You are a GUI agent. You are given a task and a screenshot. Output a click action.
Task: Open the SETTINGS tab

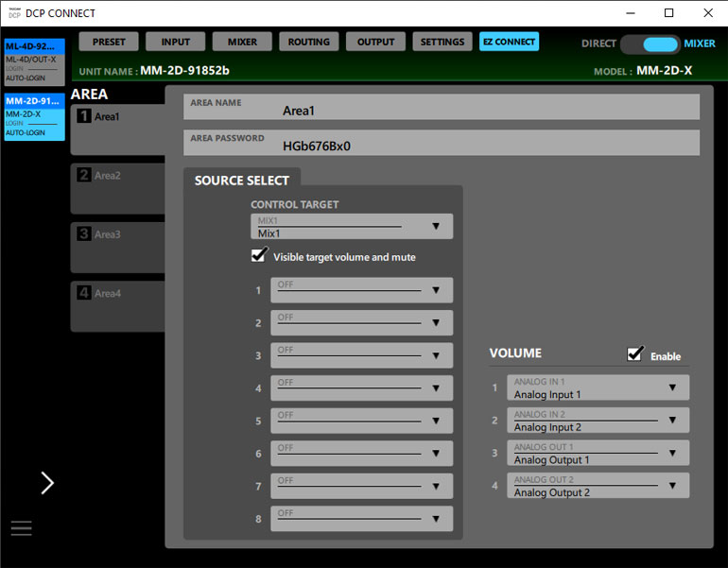(442, 42)
